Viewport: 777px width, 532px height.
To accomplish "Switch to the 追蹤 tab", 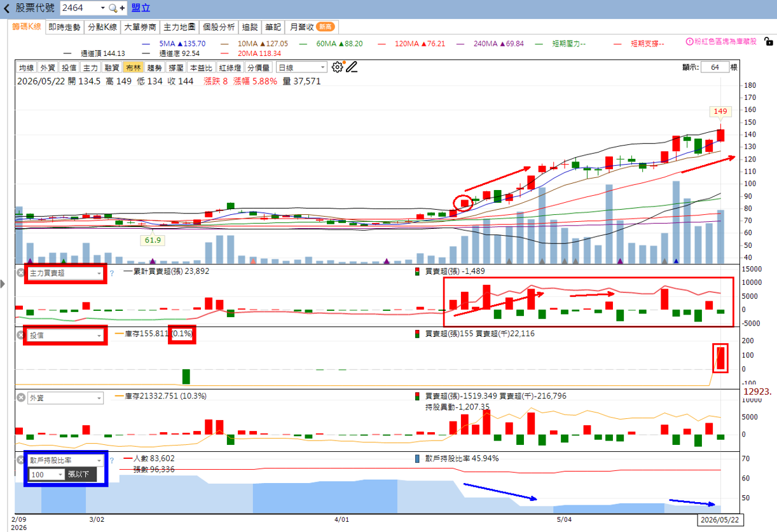I will point(250,27).
